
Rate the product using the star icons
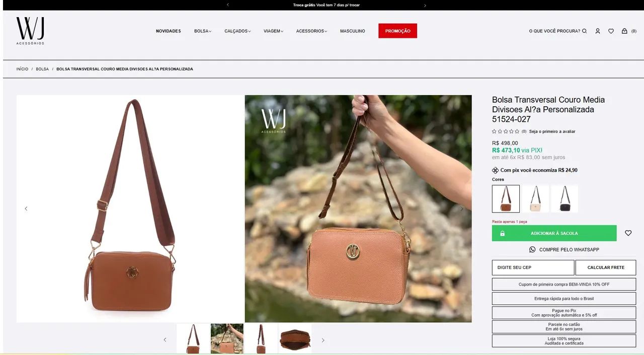(506, 131)
